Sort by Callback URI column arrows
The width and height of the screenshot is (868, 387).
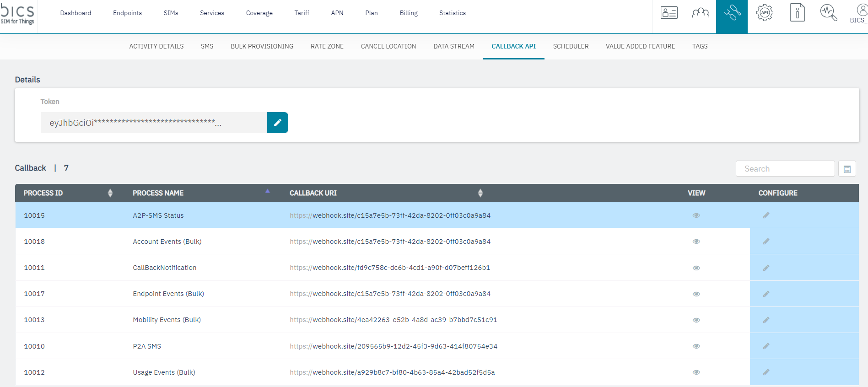pyautogui.click(x=480, y=193)
